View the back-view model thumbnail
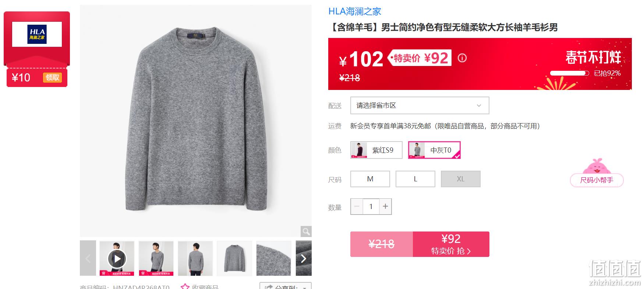This screenshot has width=644, height=289. 195,258
